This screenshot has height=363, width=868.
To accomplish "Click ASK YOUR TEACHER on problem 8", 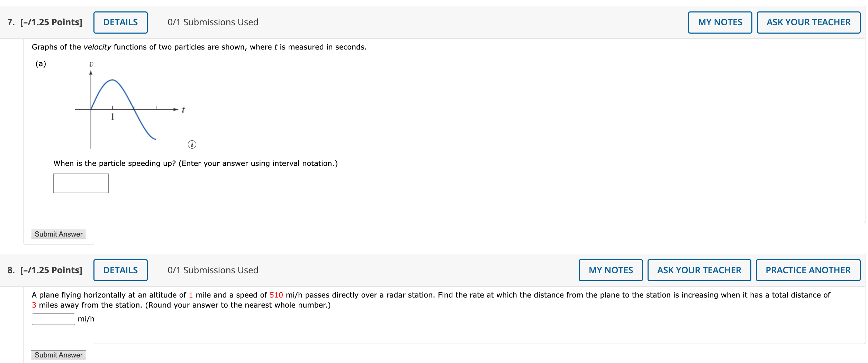I will tap(699, 270).
